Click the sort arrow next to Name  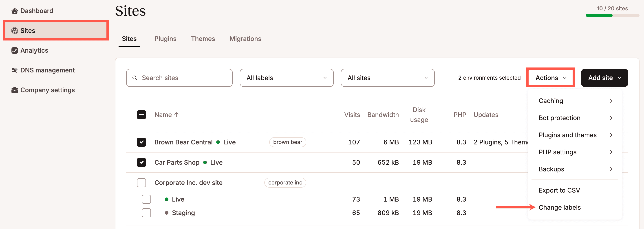pyautogui.click(x=176, y=115)
